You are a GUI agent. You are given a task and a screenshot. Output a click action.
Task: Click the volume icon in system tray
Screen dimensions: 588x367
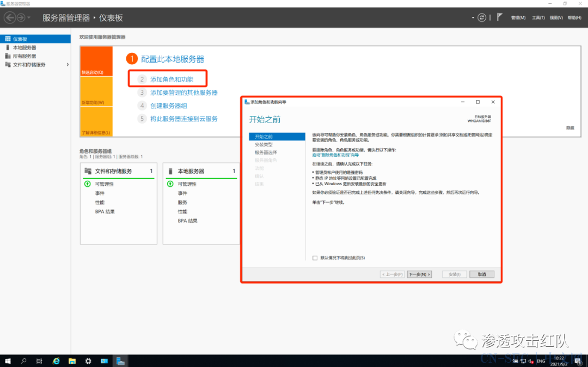[x=531, y=362]
